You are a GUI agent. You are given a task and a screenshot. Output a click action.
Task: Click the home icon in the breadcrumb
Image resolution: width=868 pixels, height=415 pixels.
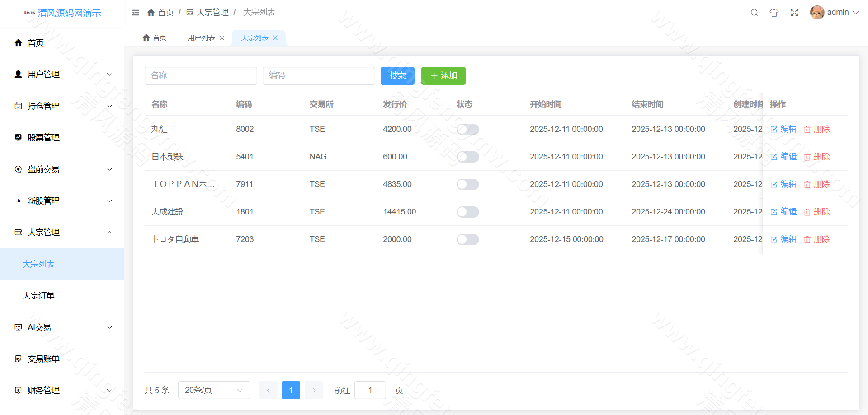coord(151,12)
